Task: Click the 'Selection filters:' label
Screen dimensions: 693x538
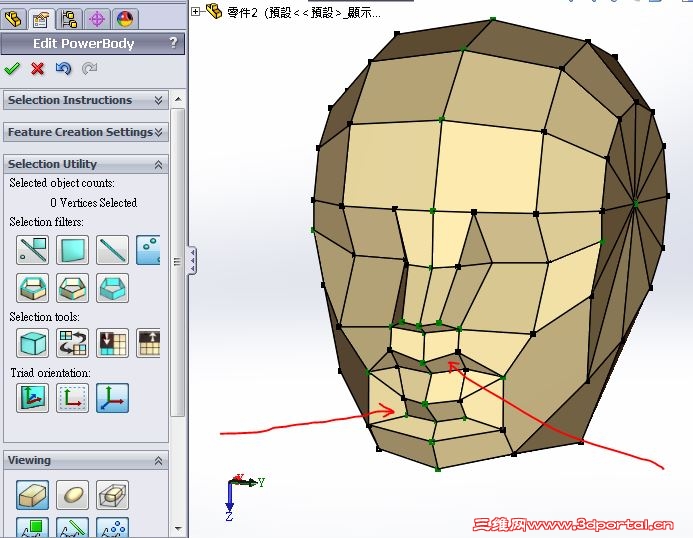Action: pyautogui.click(x=46, y=221)
